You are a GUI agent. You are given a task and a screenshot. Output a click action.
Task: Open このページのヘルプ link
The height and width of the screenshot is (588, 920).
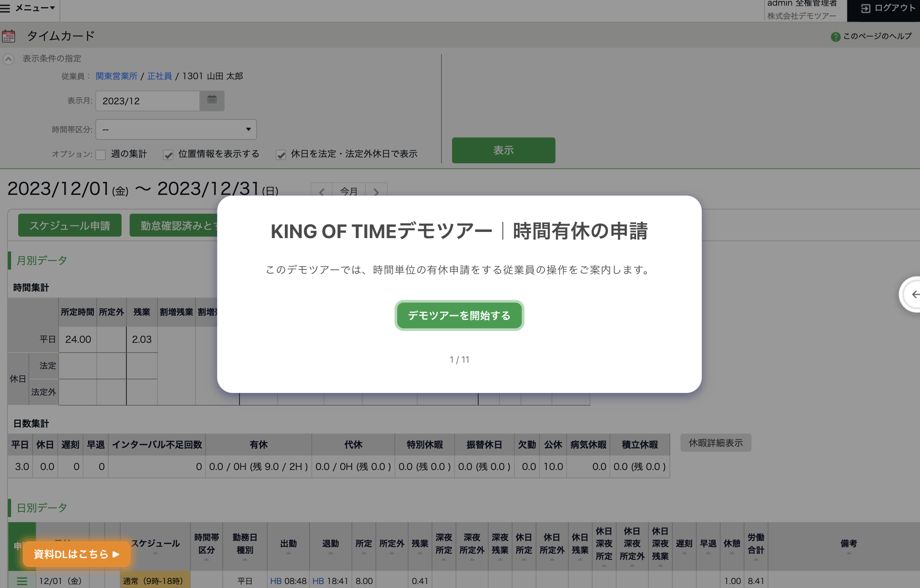[x=877, y=36]
